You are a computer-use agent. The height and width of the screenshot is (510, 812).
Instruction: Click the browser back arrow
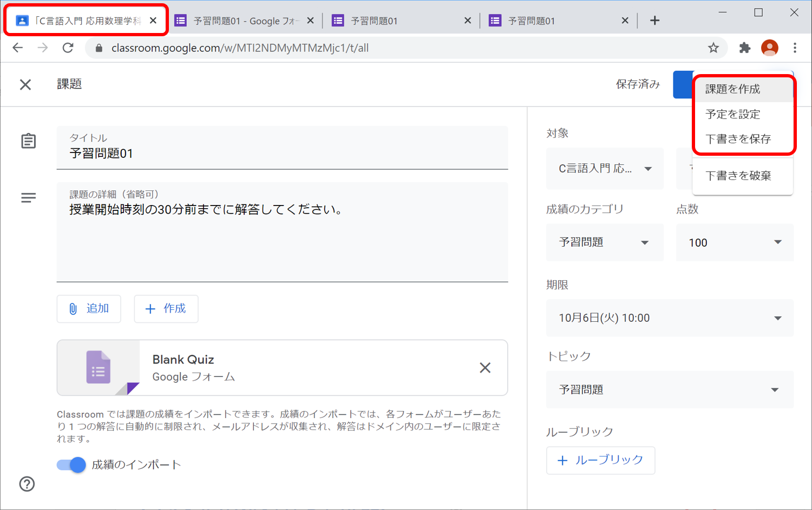point(18,48)
